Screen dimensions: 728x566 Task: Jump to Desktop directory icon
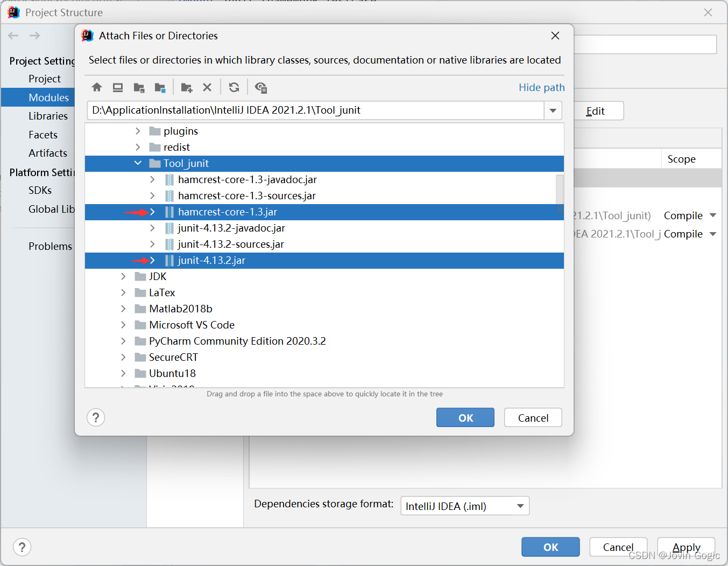[x=118, y=87]
